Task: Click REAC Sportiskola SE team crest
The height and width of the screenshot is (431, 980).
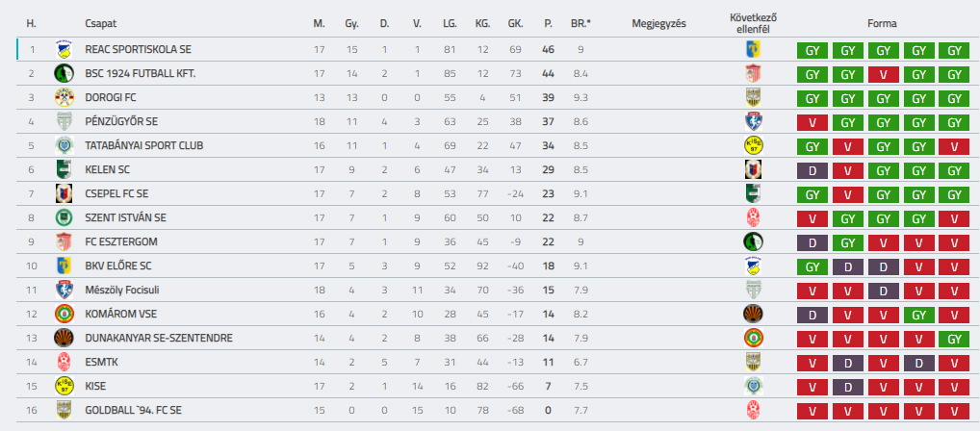Action: point(63,49)
